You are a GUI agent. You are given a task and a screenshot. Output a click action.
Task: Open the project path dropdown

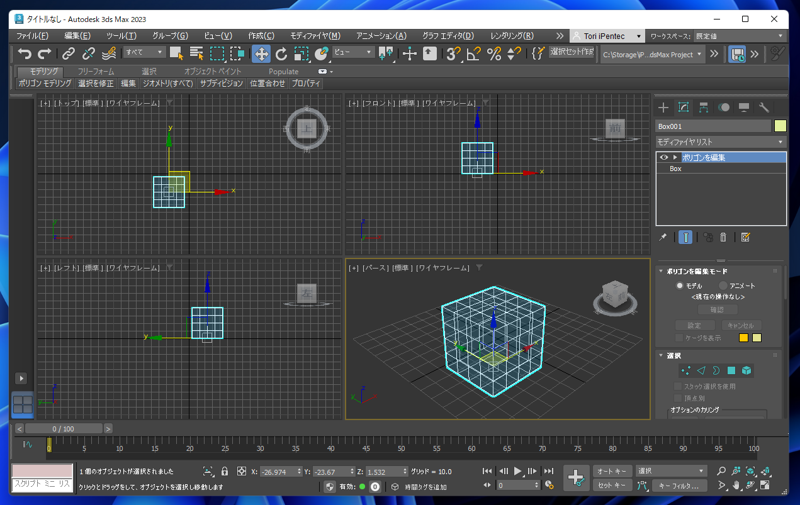(x=653, y=54)
